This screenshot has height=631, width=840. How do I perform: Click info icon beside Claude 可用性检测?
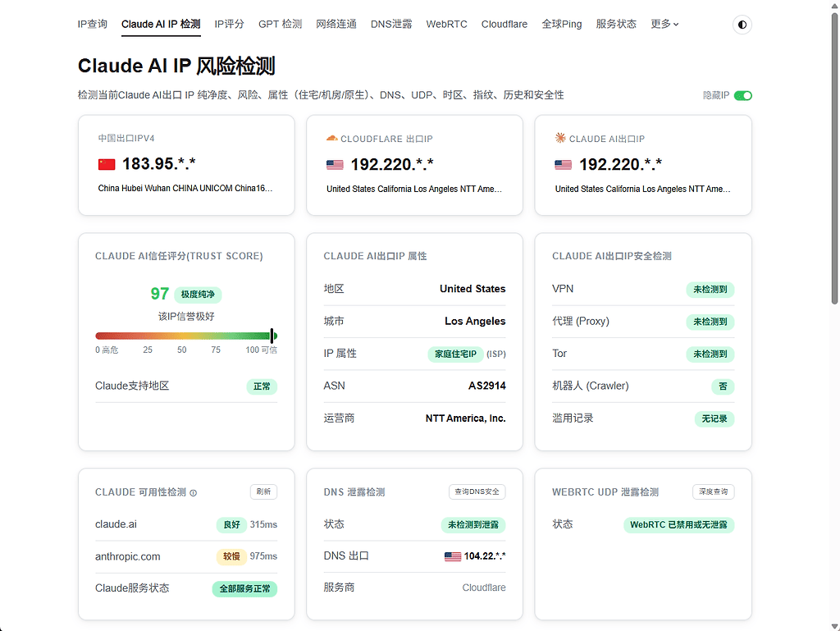point(194,493)
